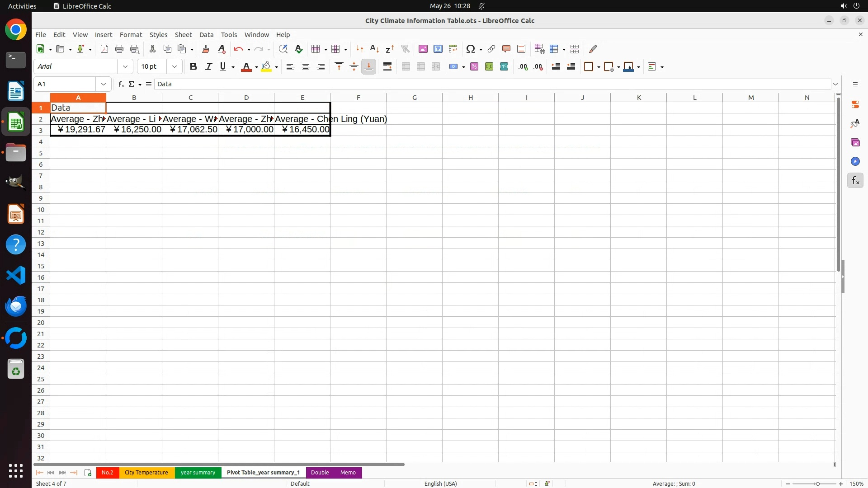Viewport: 868px width, 488px height.
Task: Open the 10 pt font size dropdown
Action: [x=175, y=67]
